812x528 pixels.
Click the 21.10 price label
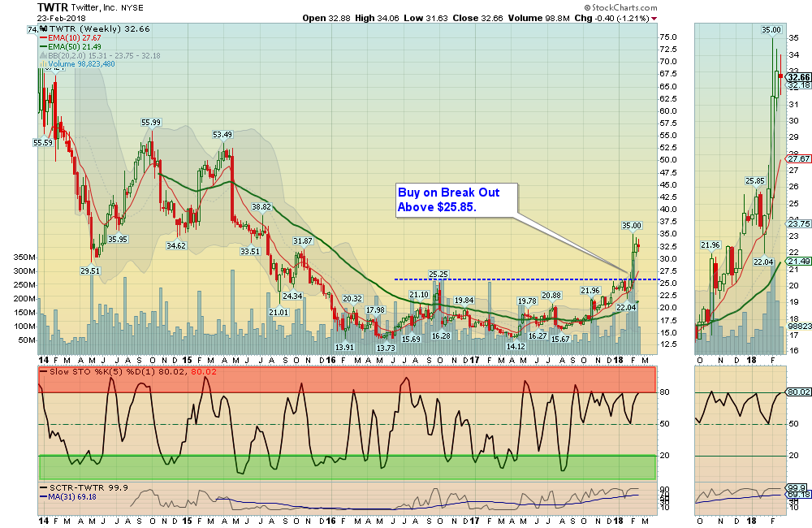tap(419, 294)
